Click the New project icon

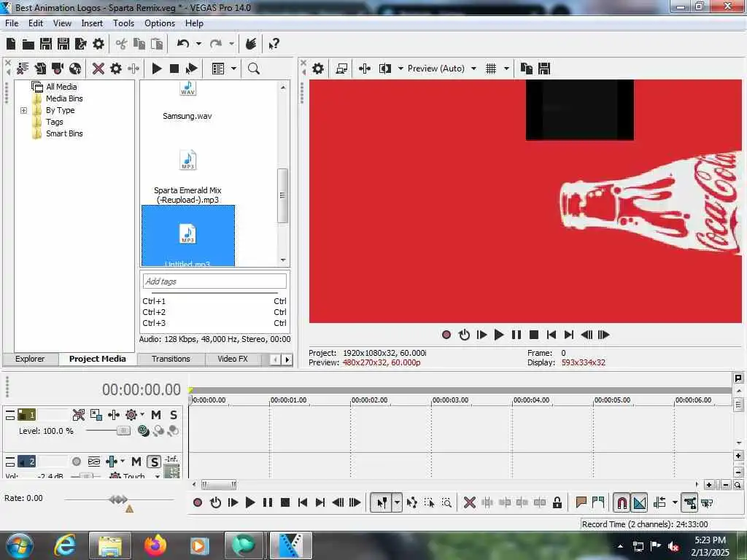click(11, 44)
